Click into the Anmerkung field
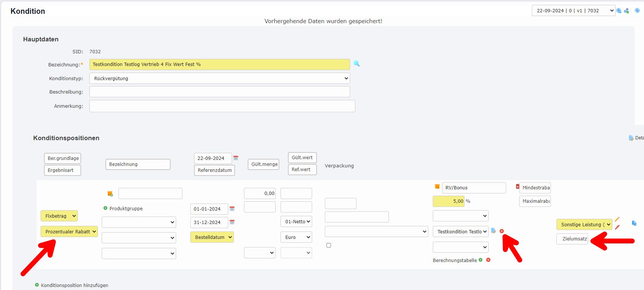This screenshot has width=644, height=290. pyautogui.click(x=222, y=106)
